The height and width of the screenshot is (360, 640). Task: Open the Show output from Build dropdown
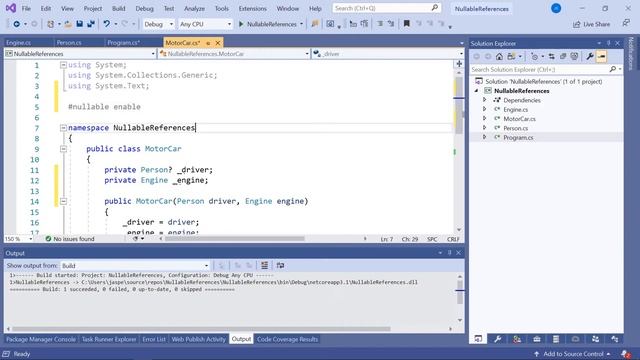tap(135, 266)
